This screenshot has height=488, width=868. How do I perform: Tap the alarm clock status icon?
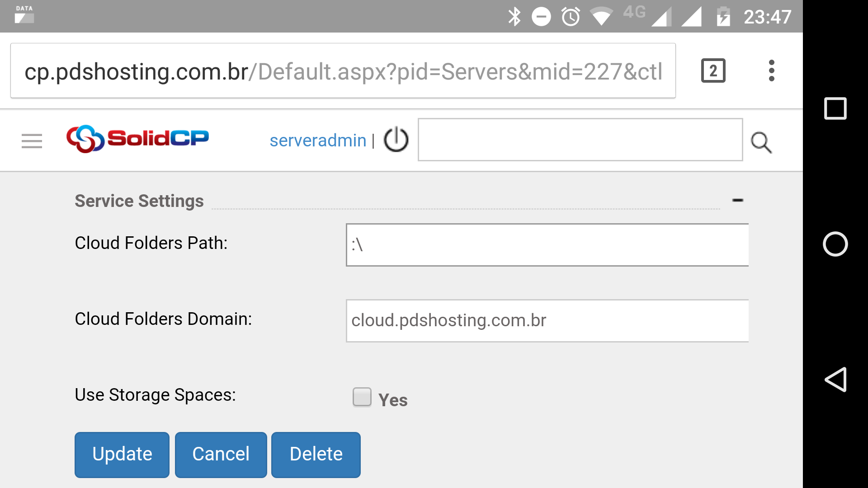(x=571, y=17)
